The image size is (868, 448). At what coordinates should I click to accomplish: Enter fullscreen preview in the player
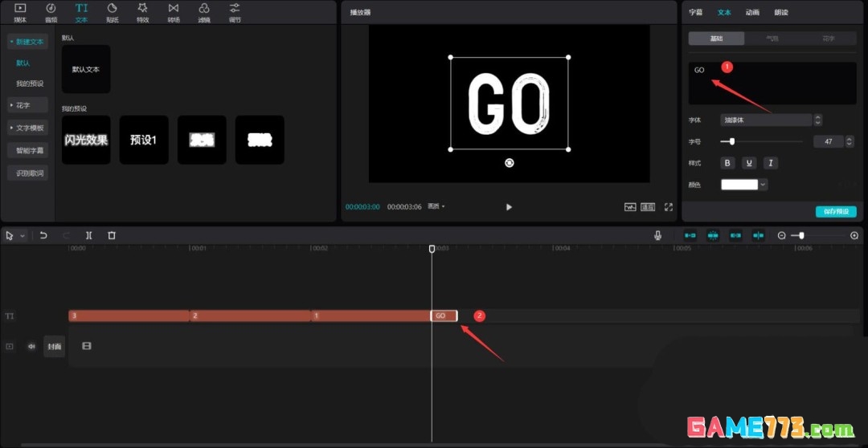[x=668, y=206]
